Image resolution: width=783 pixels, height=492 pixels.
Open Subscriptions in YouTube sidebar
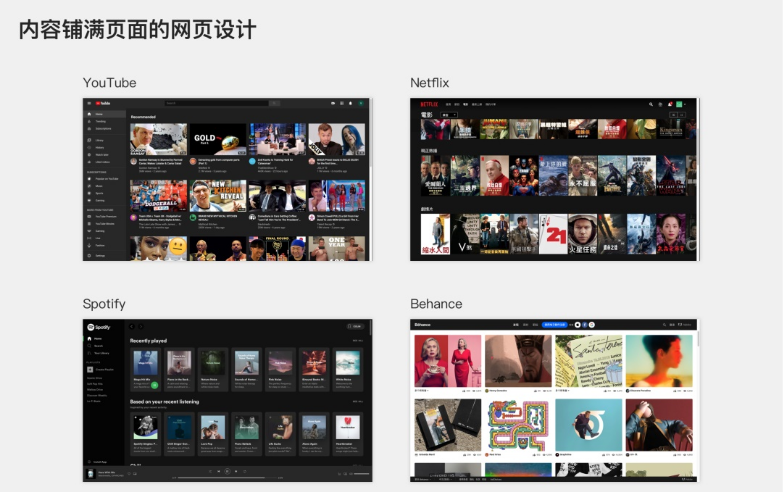pyautogui.click(x=104, y=128)
